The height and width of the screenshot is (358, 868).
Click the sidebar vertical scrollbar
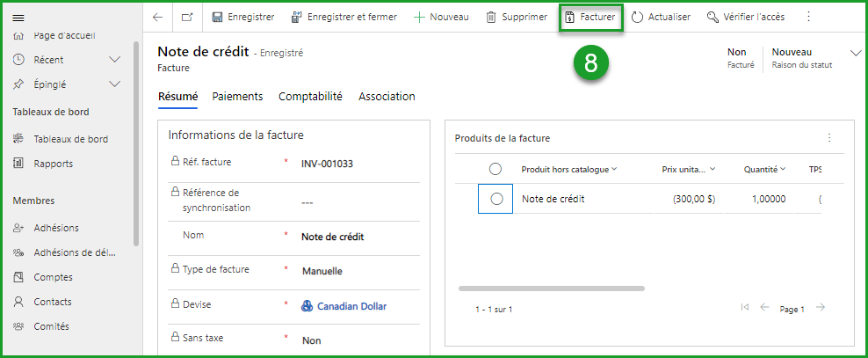click(136, 144)
